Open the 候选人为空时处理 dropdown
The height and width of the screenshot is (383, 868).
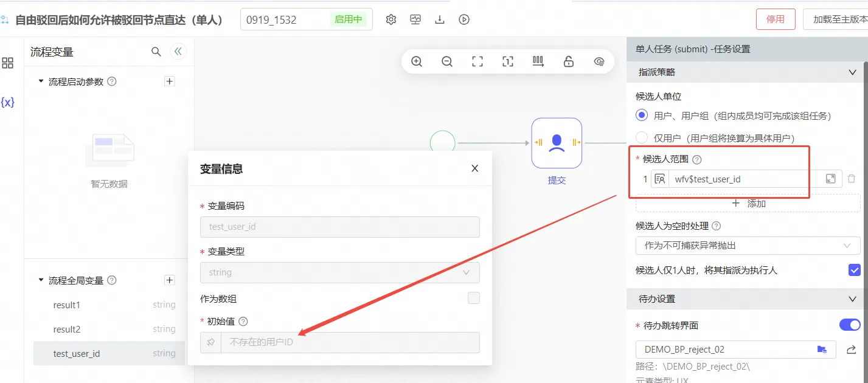coord(748,246)
